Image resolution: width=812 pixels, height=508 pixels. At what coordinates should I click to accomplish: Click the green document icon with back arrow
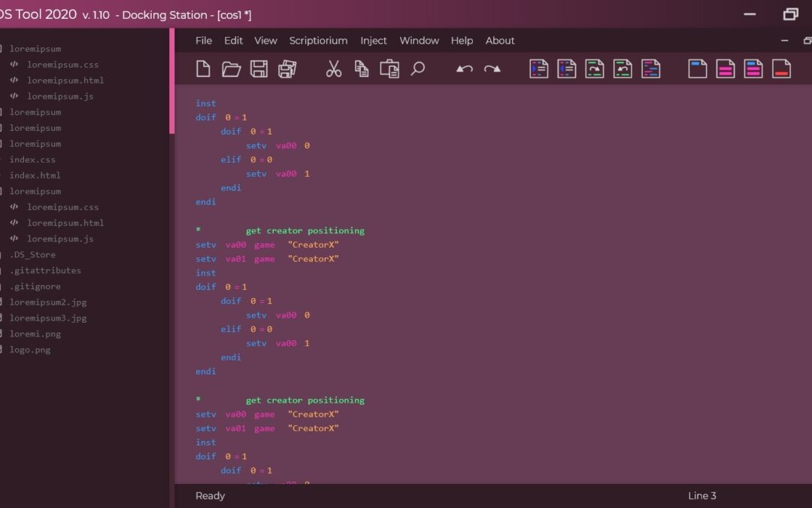pyautogui.click(x=623, y=68)
